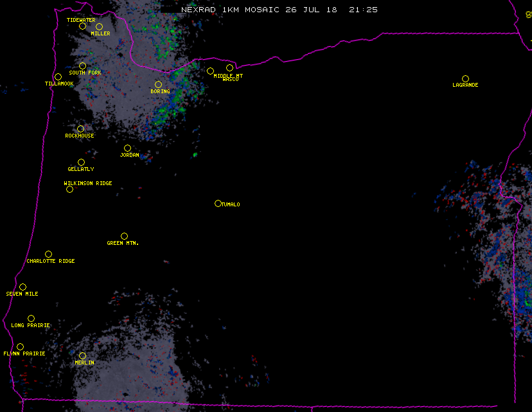Select the Seven Mile station circle

pos(22,287)
